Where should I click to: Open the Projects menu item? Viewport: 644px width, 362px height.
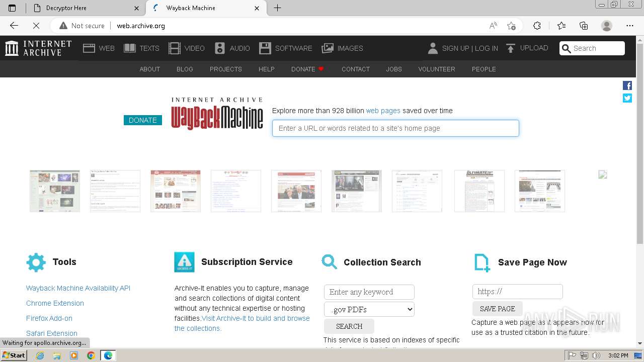point(226,69)
